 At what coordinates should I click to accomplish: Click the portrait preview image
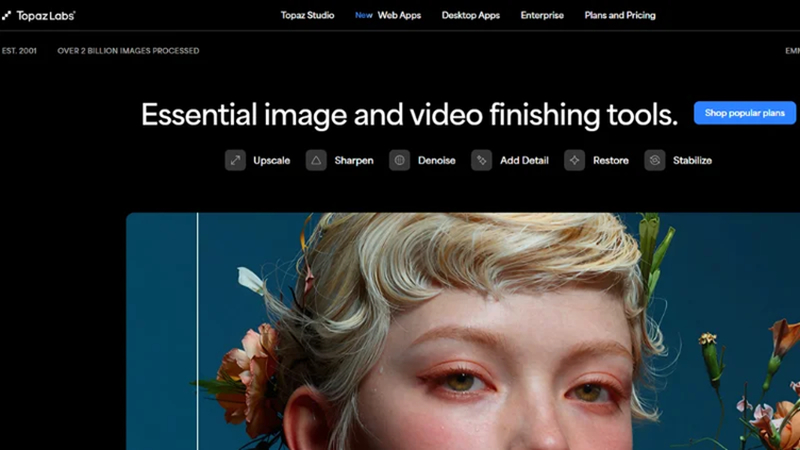coord(463,332)
